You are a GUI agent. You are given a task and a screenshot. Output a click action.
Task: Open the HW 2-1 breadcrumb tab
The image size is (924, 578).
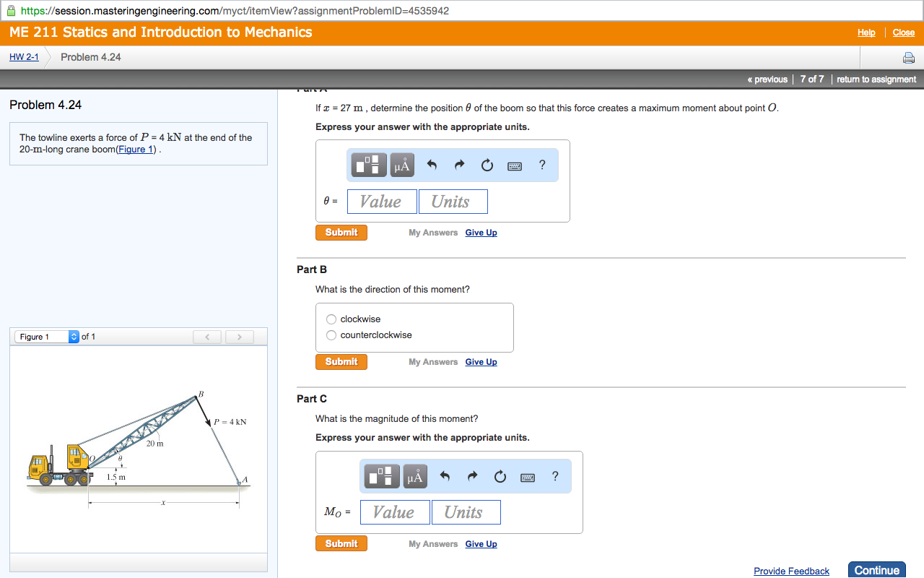tap(24, 56)
